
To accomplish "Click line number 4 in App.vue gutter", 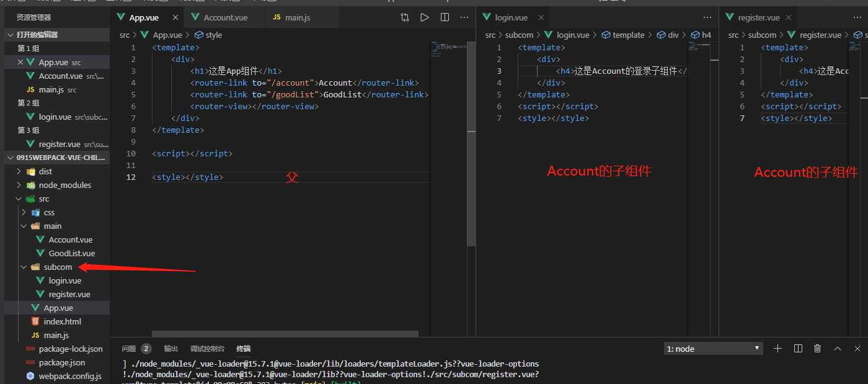I will pyautogui.click(x=133, y=83).
